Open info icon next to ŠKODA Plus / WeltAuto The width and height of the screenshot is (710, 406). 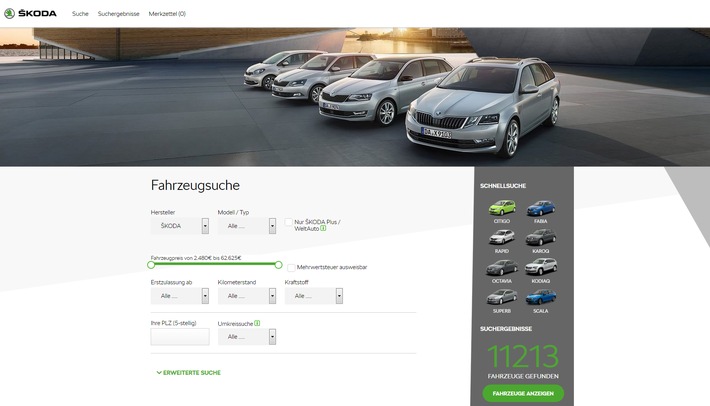click(x=323, y=229)
